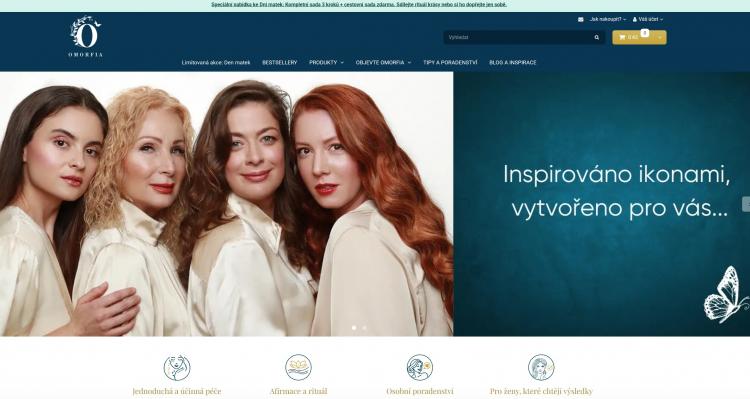The image size is (750, 399).
Task: Expand the cart dropdown arrow
Action: click(x=660, y=37)
